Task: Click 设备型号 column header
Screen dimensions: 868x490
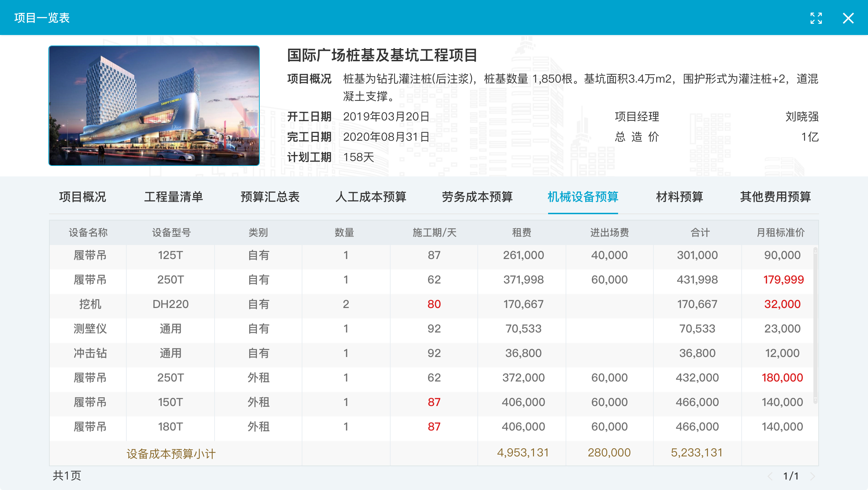Action: 171,232
